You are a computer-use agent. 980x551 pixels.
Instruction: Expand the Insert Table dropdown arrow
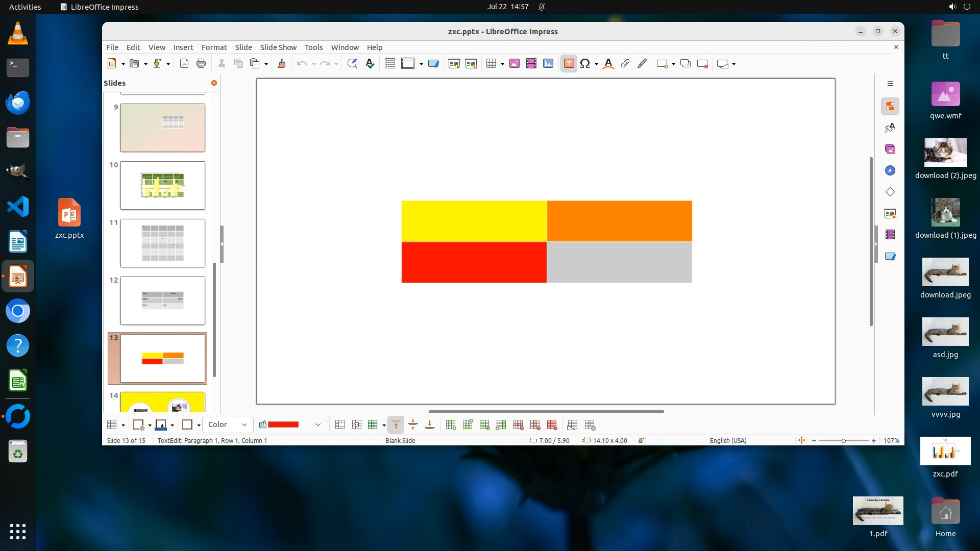[502, 64]
